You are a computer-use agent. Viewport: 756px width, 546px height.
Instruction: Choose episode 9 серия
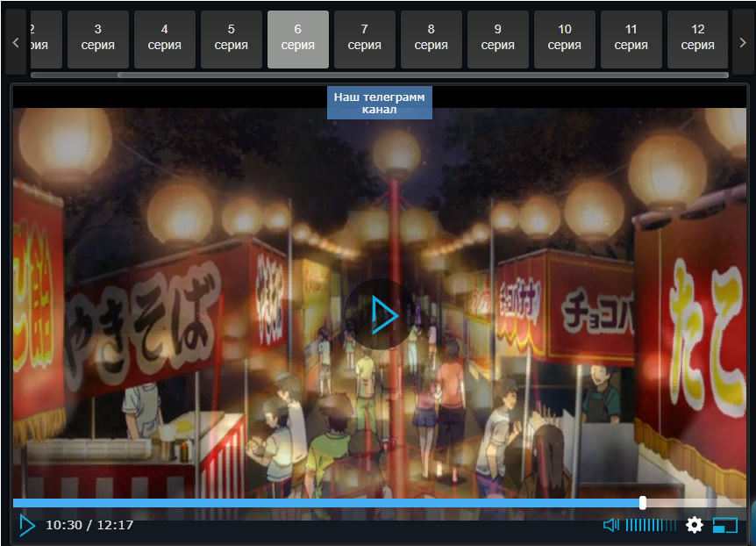pos(498,39)
